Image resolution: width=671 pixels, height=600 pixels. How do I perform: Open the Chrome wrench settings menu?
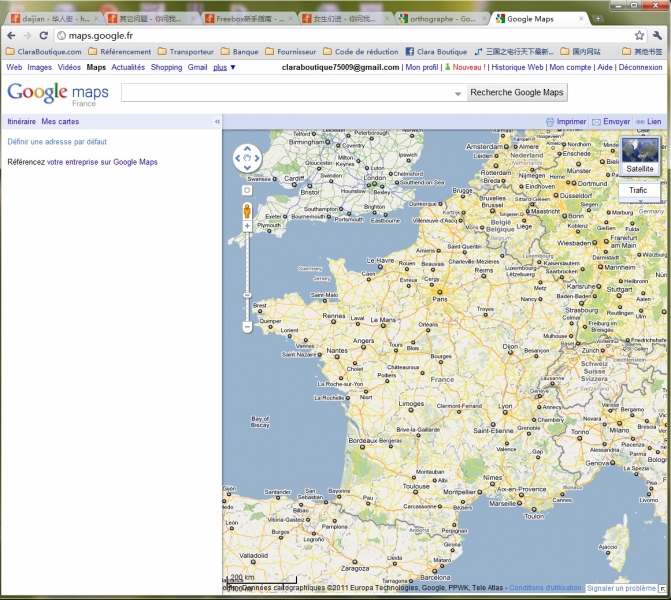[657, 35]
